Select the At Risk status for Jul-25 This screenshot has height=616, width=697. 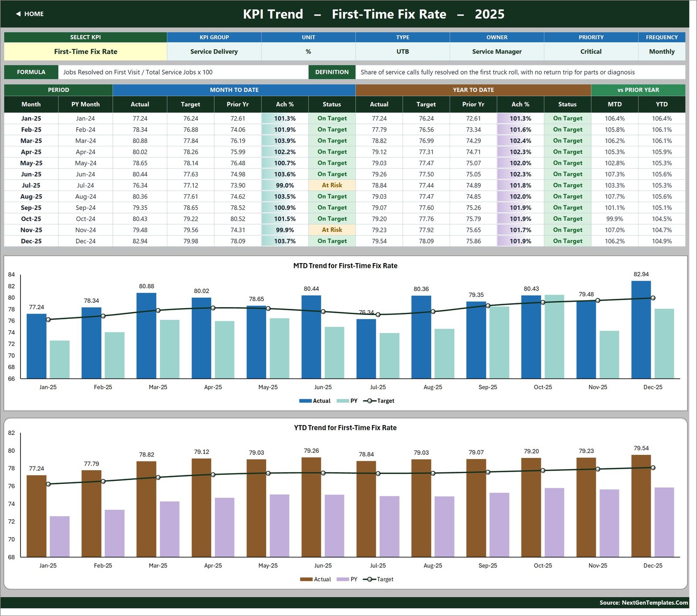(x=332, y=185)
